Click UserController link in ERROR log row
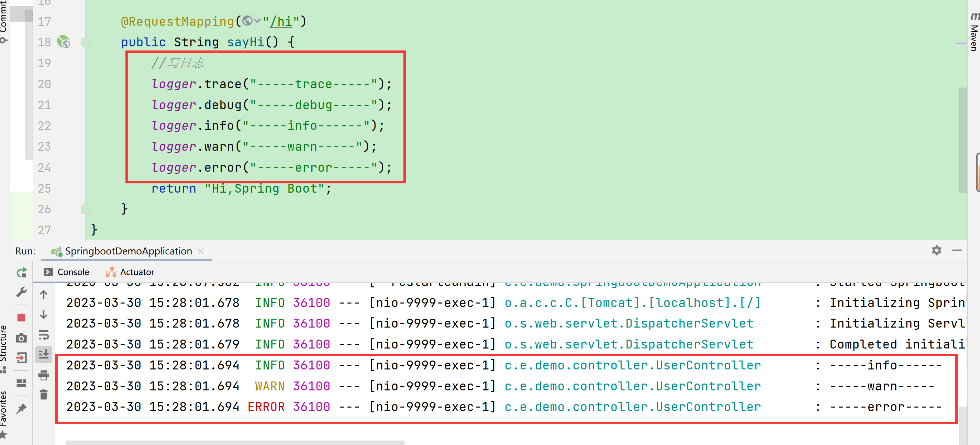The image size is (980, 445). pos(632,407)
